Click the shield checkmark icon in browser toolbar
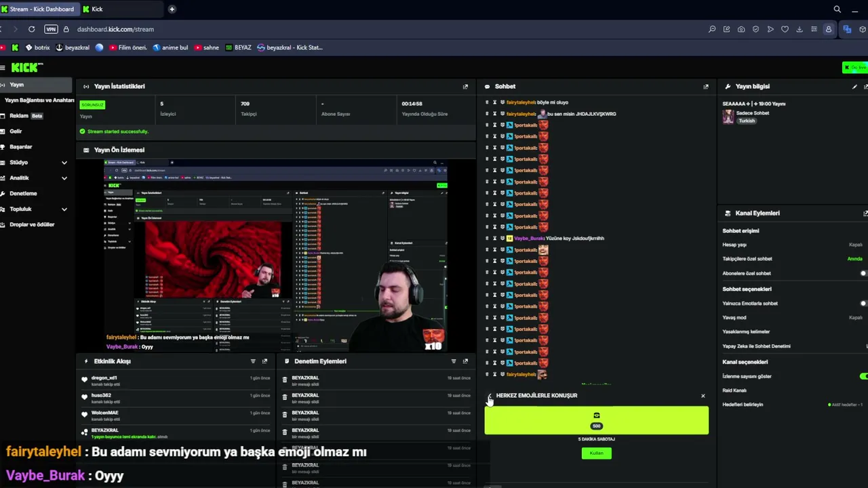Viewport: 868px width, 488px height. (x=755, y=29)
